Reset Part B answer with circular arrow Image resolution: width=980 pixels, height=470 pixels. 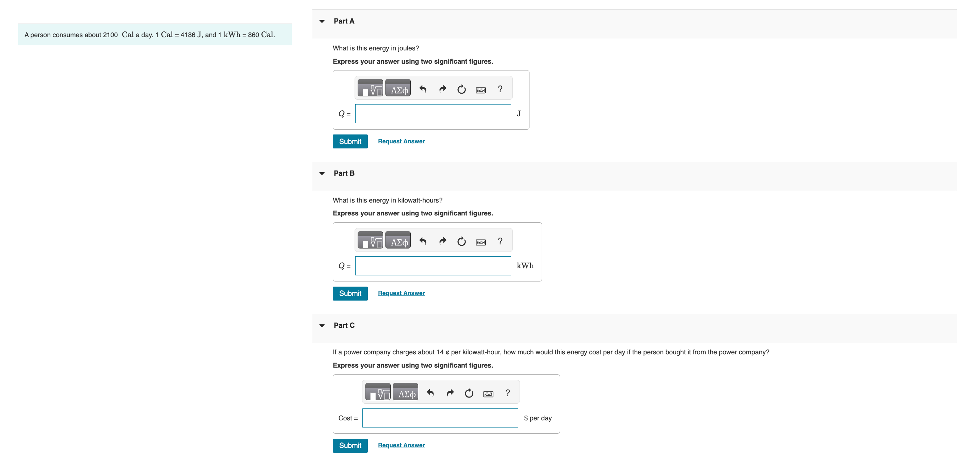pos(461,241)
